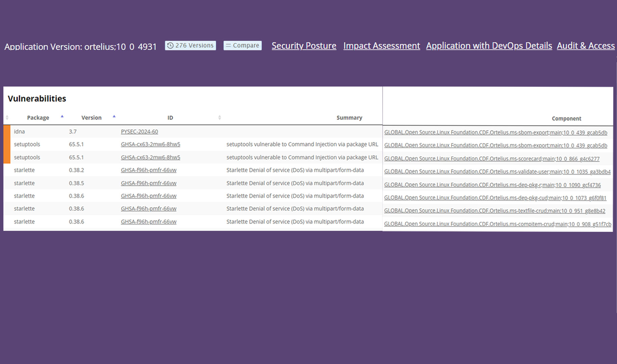The height and width of the screenshot is (364, 617).
Task: Click the Compare button
Action: click(x=242, y=46)
